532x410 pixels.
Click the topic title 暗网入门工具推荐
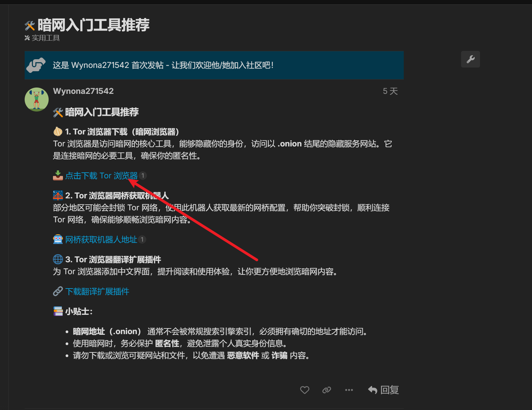pyautogui.click(x=93, y=25)
